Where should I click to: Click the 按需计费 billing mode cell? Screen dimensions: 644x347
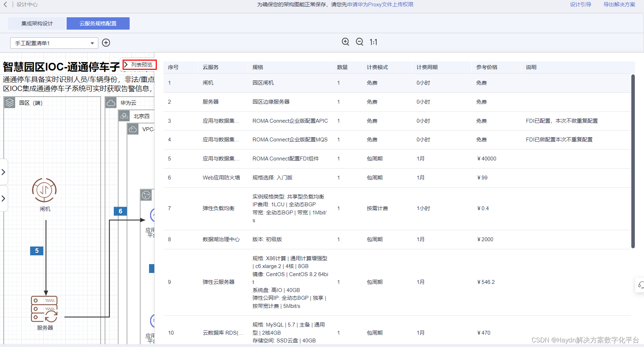pyautogui.click(x=377, y=208)
